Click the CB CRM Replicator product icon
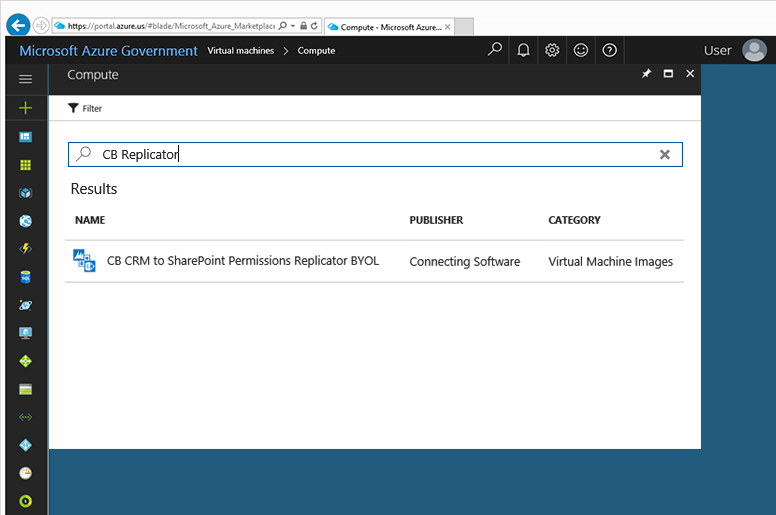The width and height of the screenshot is (776, 515). coord(84,261)
